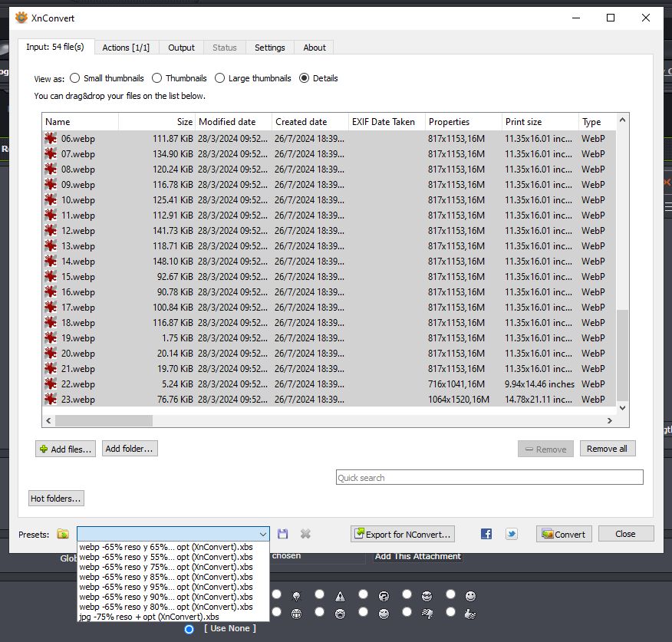Click the save preset floppy disk icon
672x642 pixels.
click(282, 534)
